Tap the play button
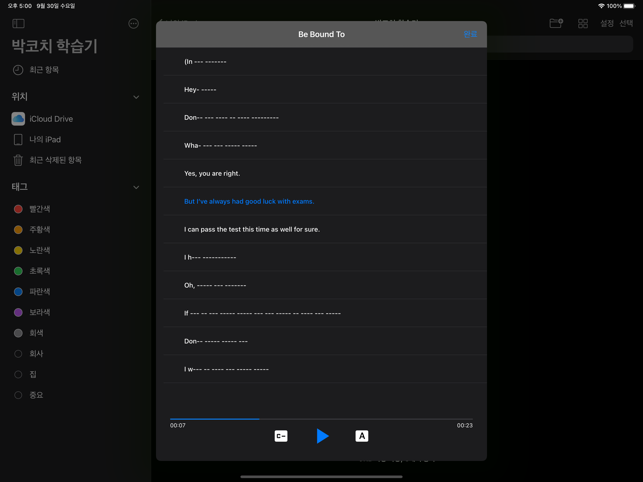Screen dimensions: 643x482 [322, 436]
